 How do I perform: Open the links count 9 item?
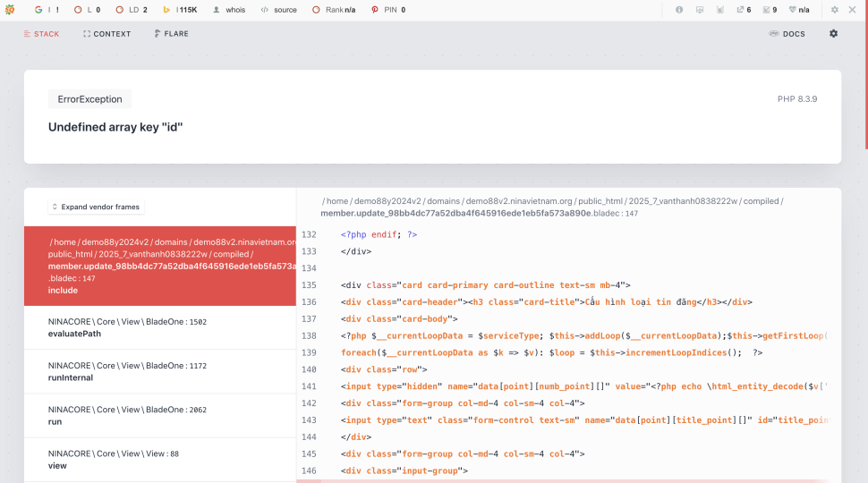point(770,10)
